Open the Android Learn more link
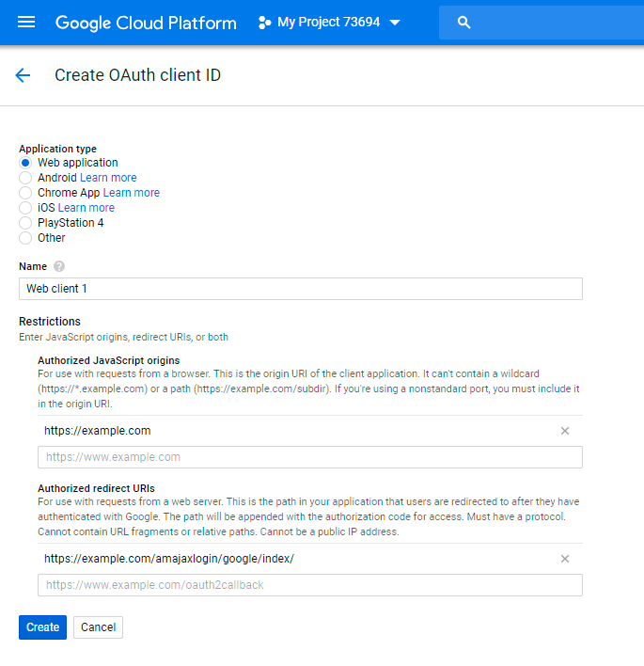This screenshot has width=644, height=666. coord(108,178)
